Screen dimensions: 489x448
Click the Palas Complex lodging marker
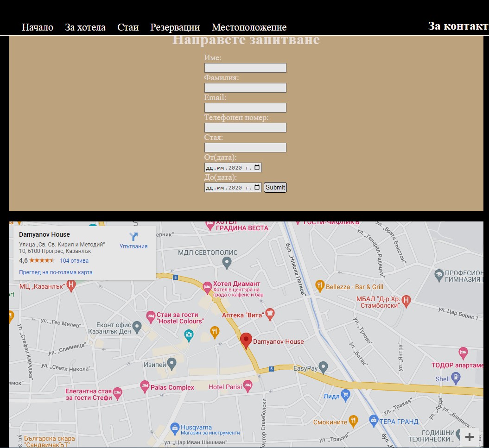pos(145,386)
